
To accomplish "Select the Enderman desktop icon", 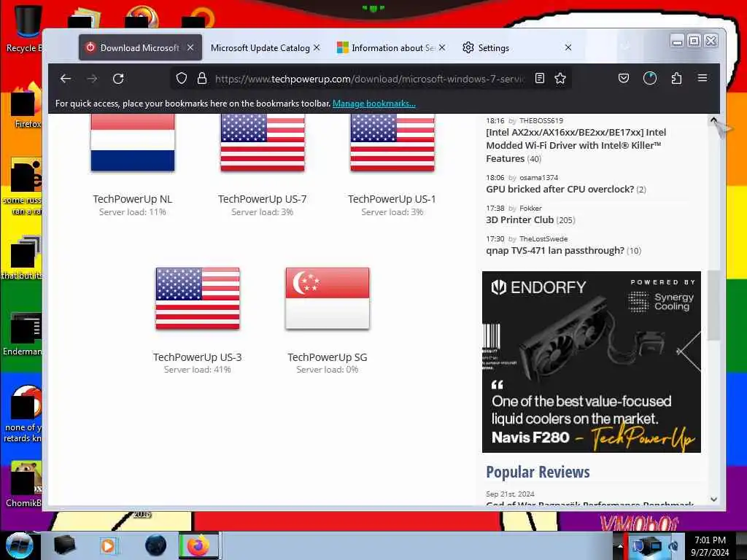I will click(24, 333).
